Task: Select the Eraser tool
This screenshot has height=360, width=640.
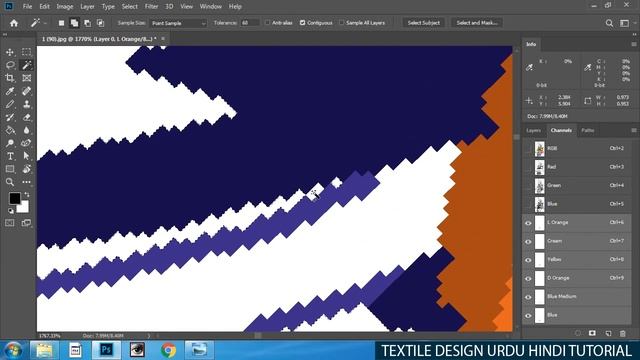Action: click(27, 118)
